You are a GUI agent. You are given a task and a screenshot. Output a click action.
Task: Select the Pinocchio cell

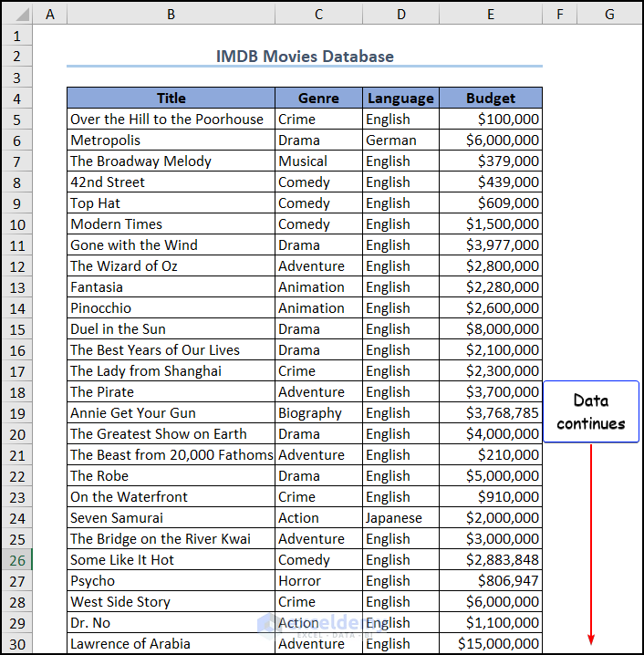[171, 307]
